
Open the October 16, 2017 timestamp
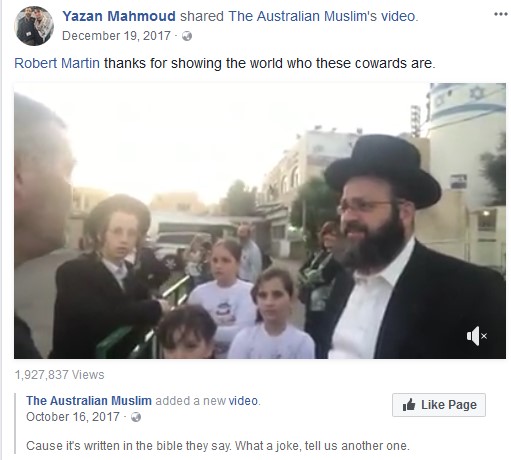coord(73,417)
